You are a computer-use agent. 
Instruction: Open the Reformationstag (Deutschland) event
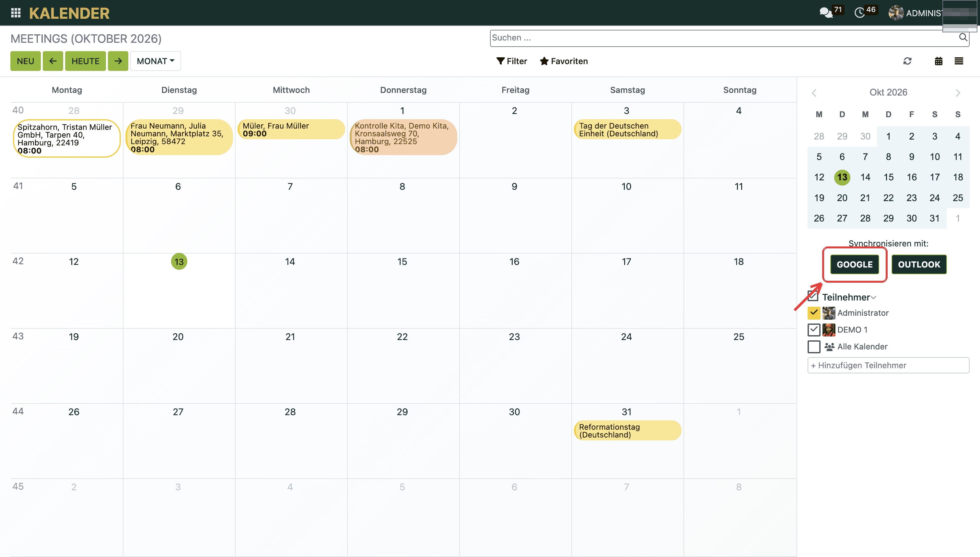click(627, 431)
